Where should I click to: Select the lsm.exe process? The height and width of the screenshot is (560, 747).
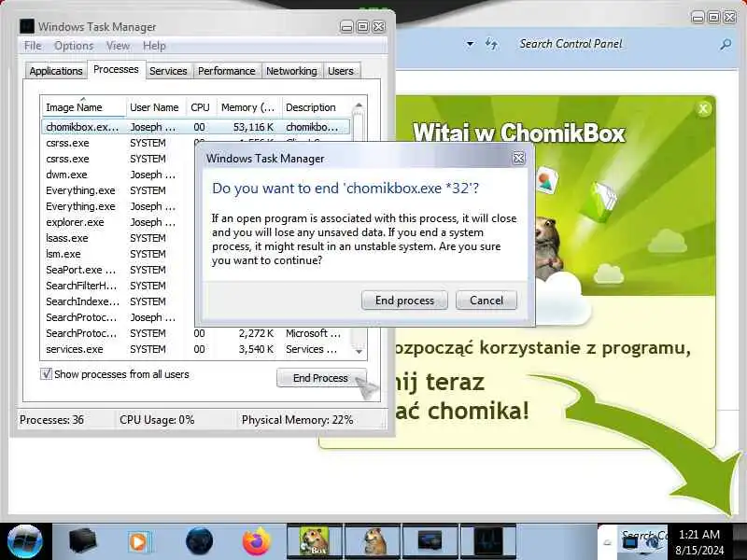63,254
